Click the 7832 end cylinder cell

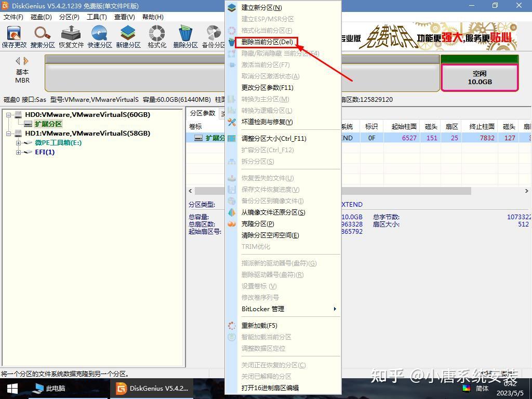coord(487,138)
